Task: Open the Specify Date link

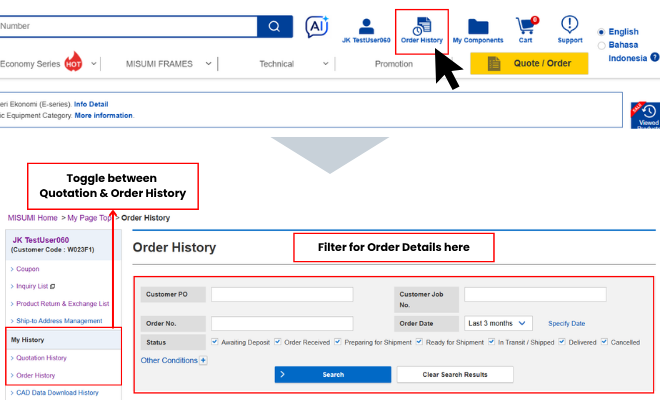Action: [x=567, y=323]
